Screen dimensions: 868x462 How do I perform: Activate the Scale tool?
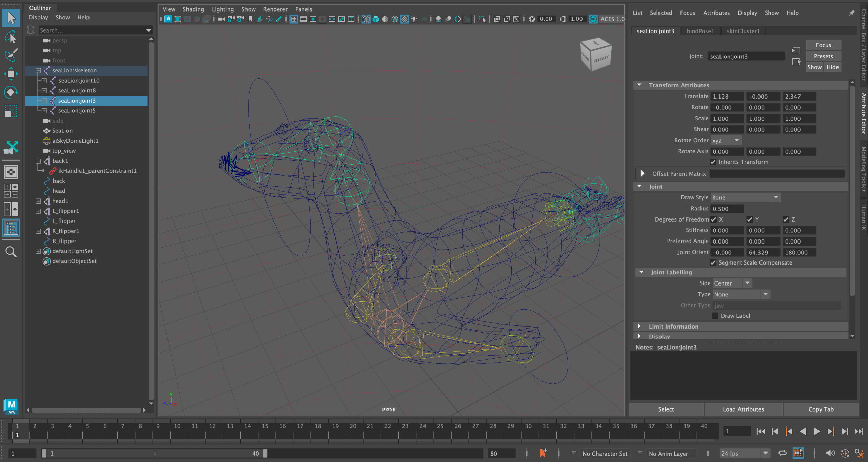click(11, 111)
